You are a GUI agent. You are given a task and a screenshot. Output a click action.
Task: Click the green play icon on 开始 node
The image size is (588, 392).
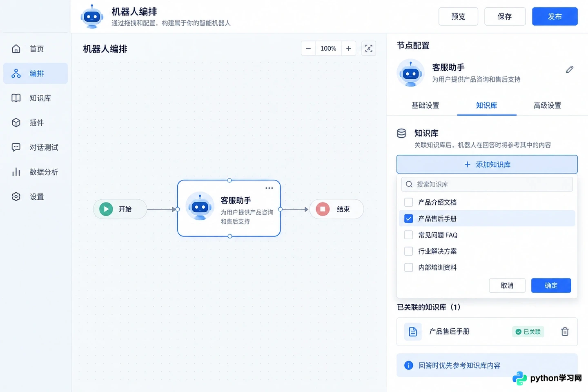click(106, 209)
